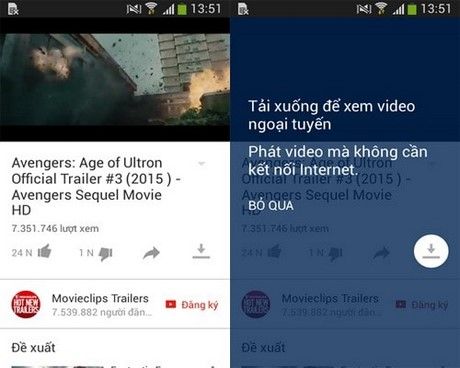
Task: Tap the Đề xuất heading on left screen
Action: [x=33, y=348]
